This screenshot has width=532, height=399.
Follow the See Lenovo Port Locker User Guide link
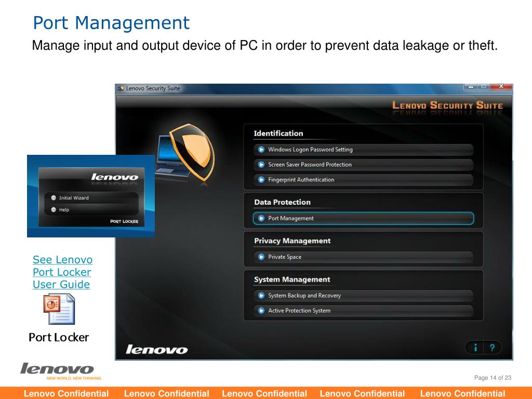62,272
